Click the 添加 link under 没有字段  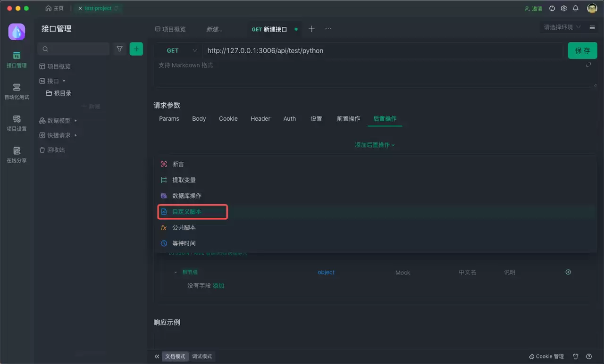tap(218, 286)
